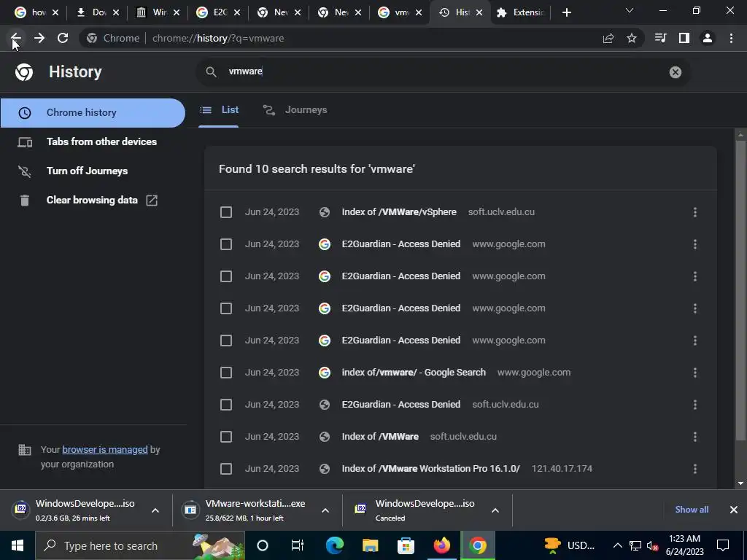Image resolution: width=747 pixels, height=560 pixels.
Task: Open the Windows Start menu
Action: click(x=18, y=545)
